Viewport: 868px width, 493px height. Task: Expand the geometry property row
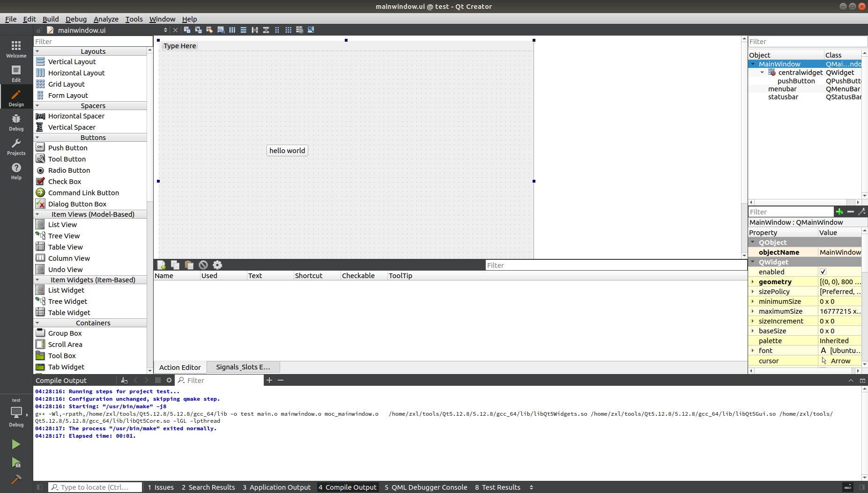pos(753,281)
